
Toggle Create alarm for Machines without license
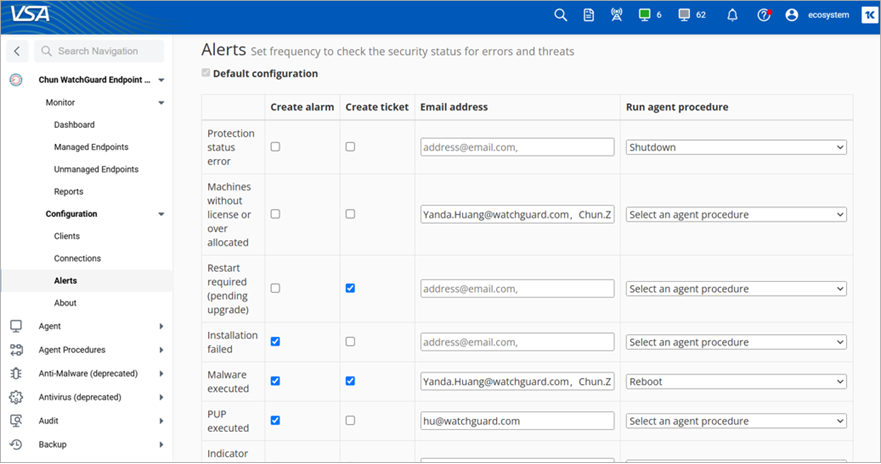point(275,214)
